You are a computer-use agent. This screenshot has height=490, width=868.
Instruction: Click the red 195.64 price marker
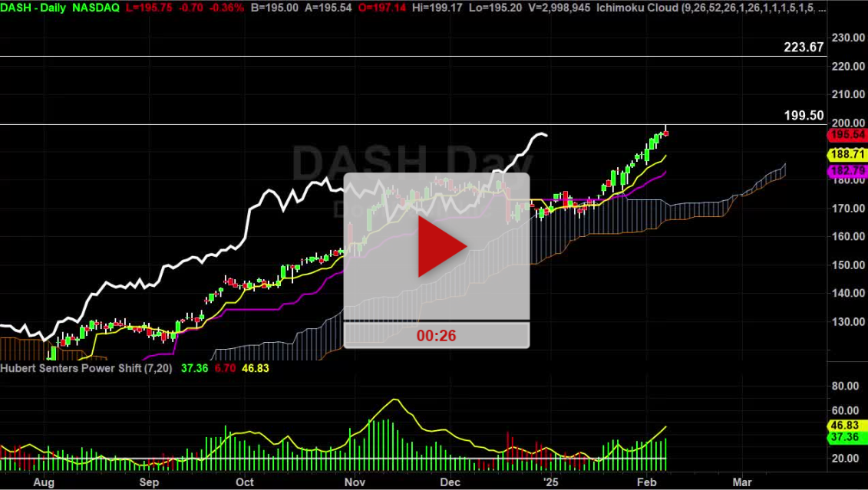point(848,135)
